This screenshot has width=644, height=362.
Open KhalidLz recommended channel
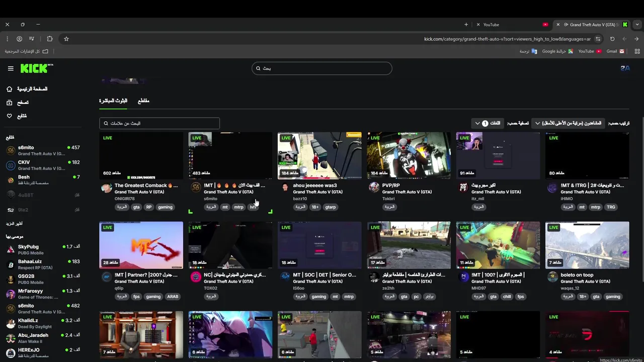coord(43,323)
